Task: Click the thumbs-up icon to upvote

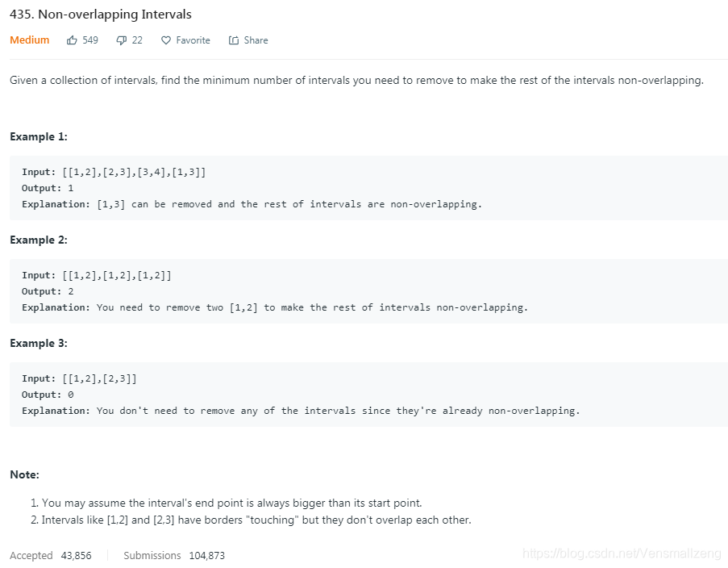Action: [72, 40]
